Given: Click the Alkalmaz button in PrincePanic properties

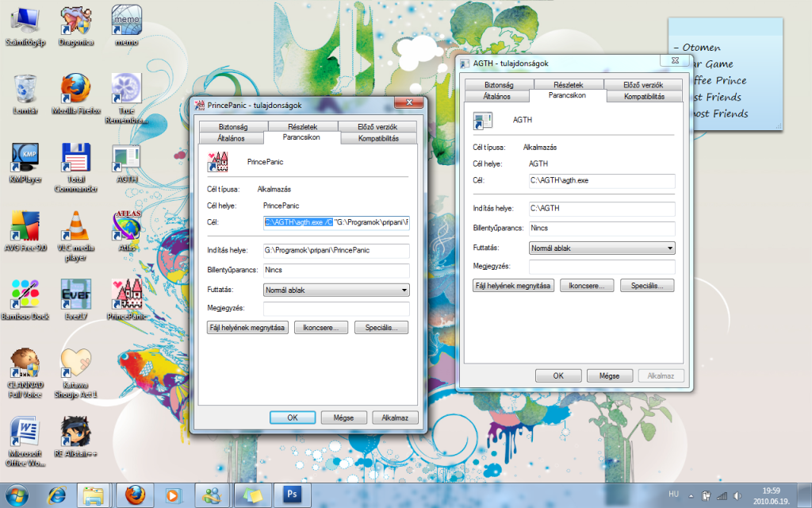Looking at the screenshot, I should coord(394,418).
